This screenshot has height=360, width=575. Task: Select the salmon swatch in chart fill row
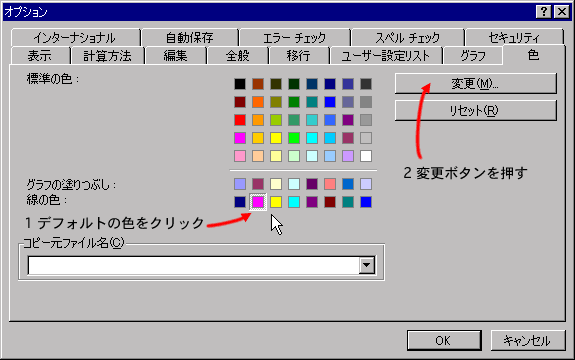pyautogui.click(x=330, y=184)
